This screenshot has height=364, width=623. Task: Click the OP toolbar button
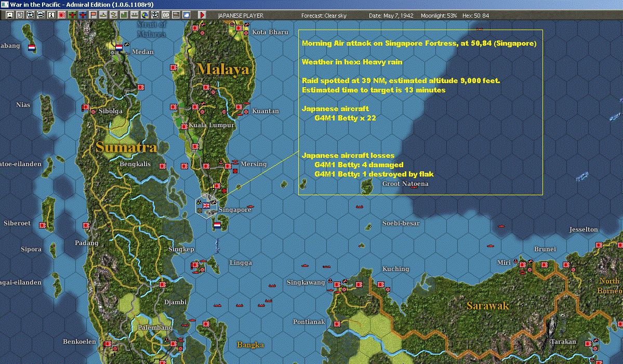(x=166, y=15)
